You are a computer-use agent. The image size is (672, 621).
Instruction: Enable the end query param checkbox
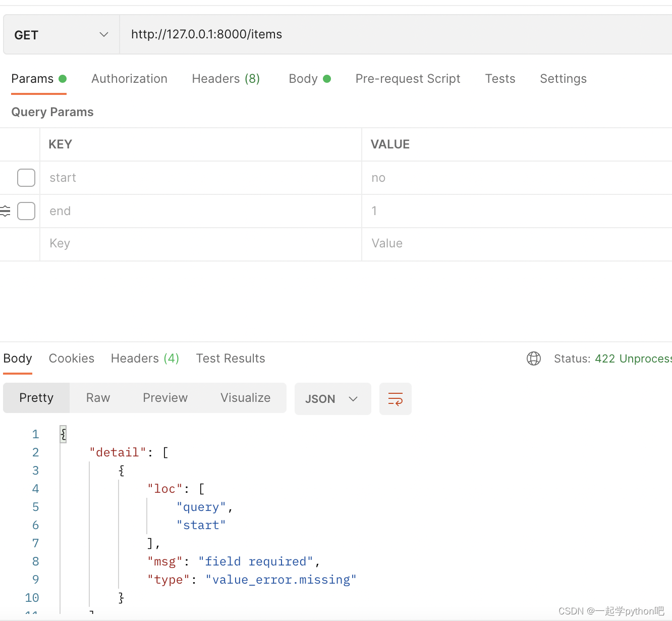26,211
